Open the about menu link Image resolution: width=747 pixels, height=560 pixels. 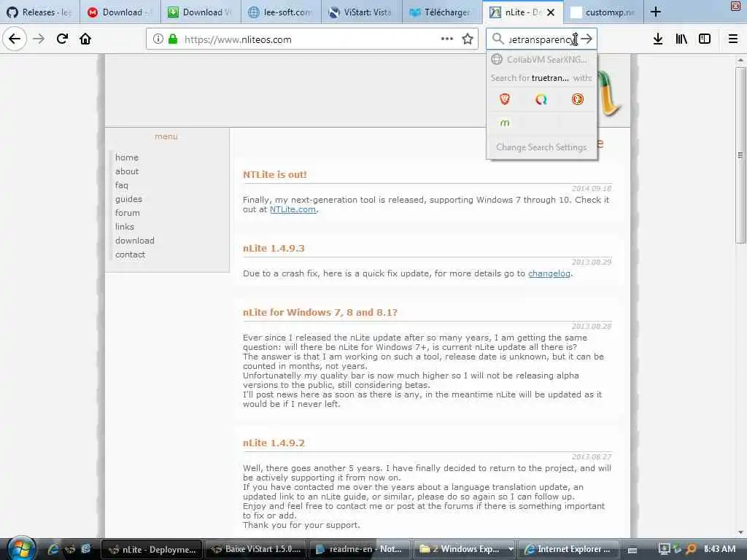[127, 171]
